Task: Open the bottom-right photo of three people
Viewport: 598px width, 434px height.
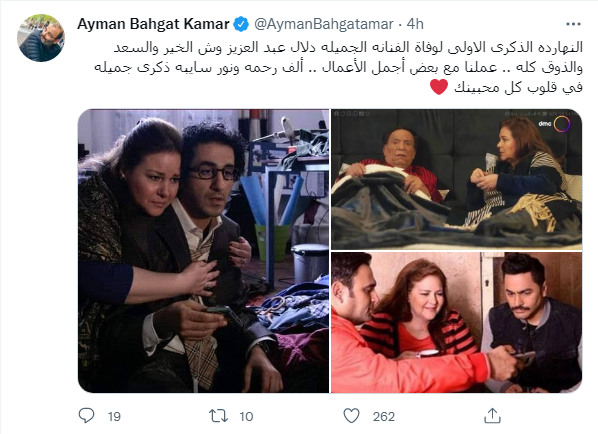Action: (x=457, y=322)
